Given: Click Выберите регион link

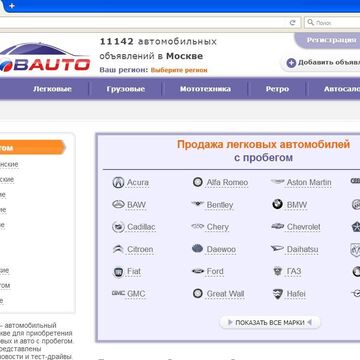Looking at the screenshot, I should tap(179, 70).
